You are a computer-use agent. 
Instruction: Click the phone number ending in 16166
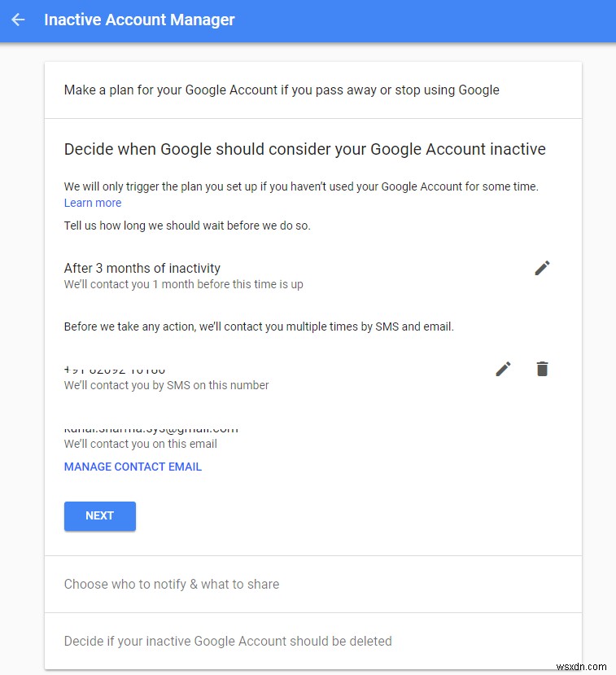pos(114,368)
